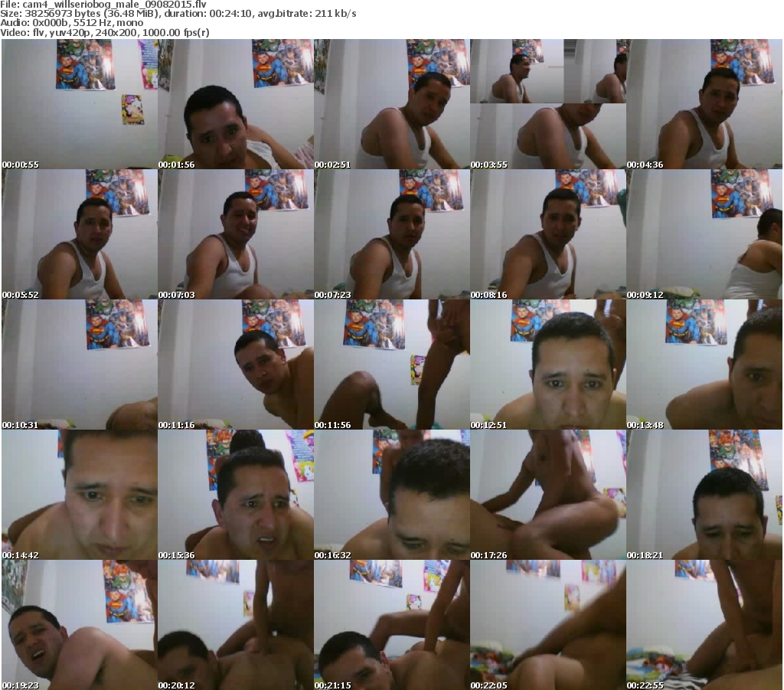Open the thumbnail stamped 00:19:23

click(x=80, y=625)
